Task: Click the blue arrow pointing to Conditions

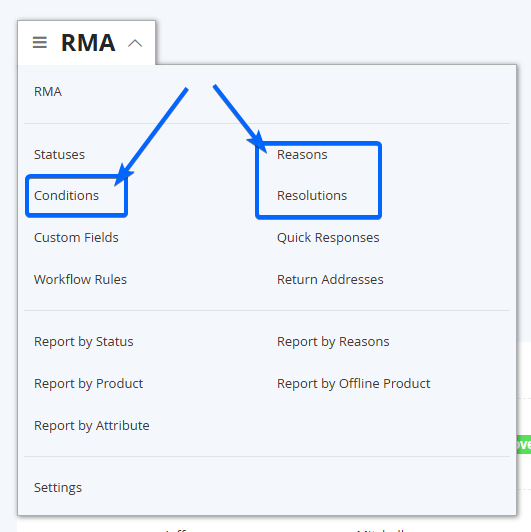Action: 152,137
